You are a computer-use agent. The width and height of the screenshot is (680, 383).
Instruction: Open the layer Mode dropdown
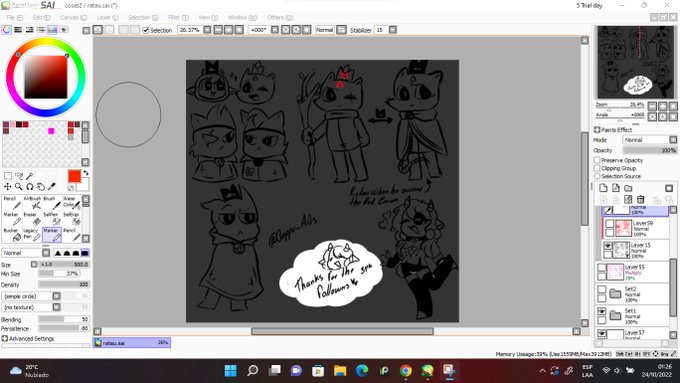tap(650, 140)
